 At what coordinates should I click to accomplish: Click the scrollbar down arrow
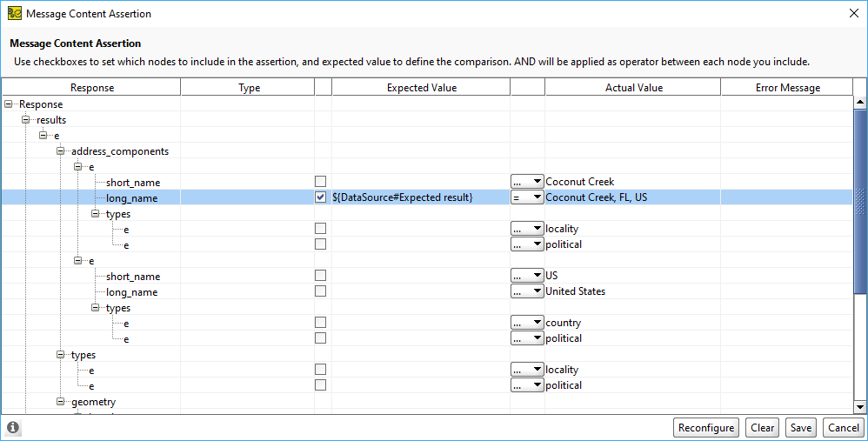point(859,406)
